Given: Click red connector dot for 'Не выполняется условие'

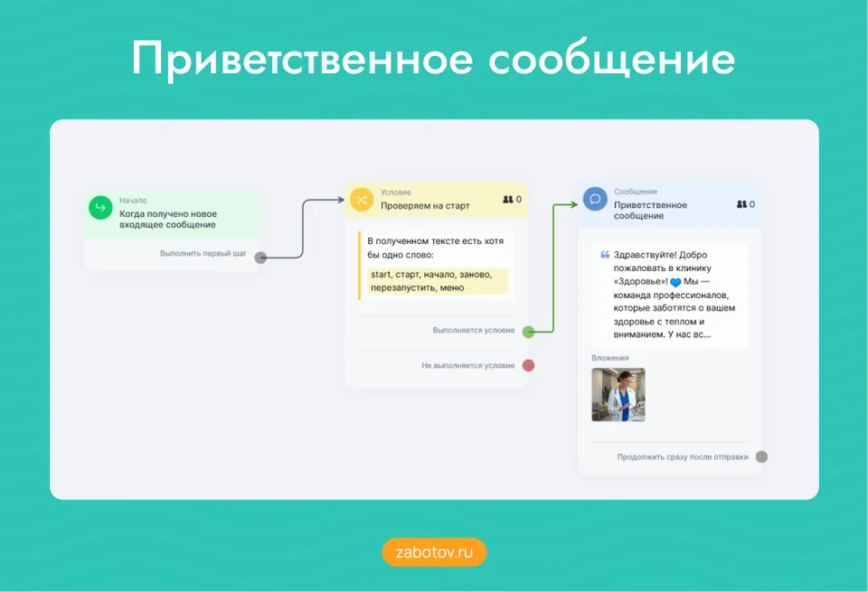Looking at the screenshot, I should [x=529, y=366].
